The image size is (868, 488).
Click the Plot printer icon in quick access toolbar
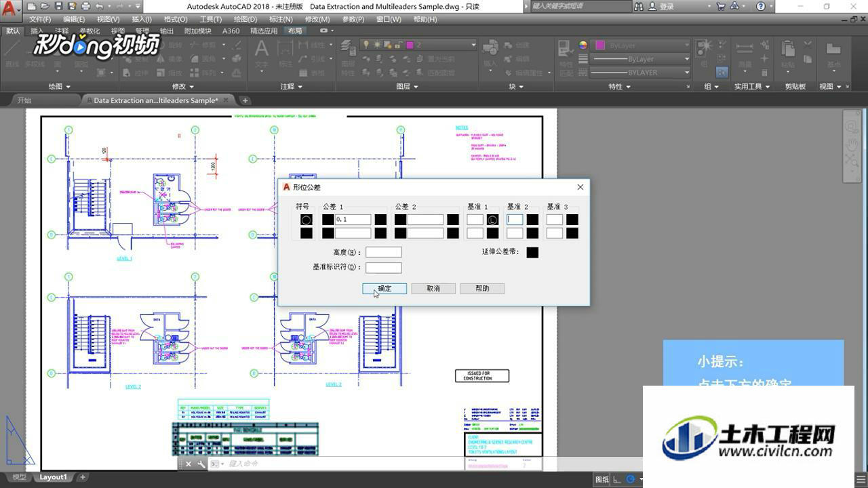[x=85, y=6]
